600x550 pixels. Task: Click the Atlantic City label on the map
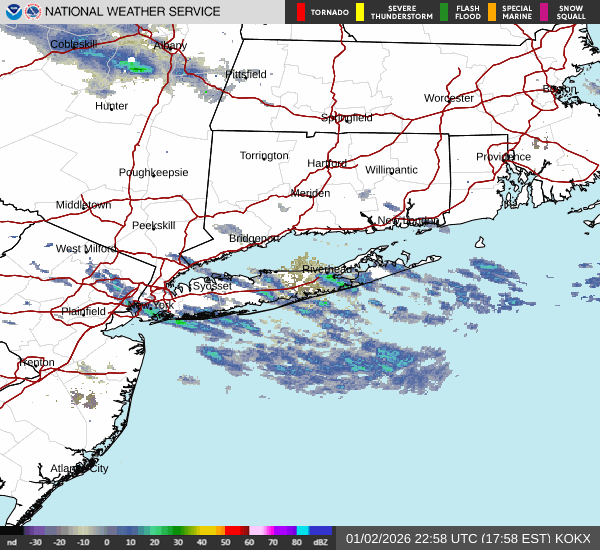click(x=79, y=468)
